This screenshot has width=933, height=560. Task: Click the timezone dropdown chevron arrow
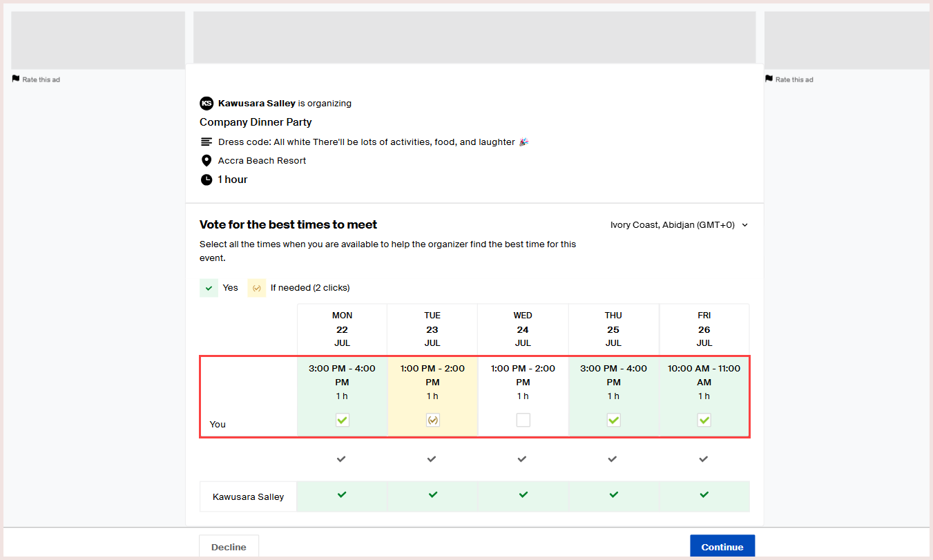pos(744,225)
